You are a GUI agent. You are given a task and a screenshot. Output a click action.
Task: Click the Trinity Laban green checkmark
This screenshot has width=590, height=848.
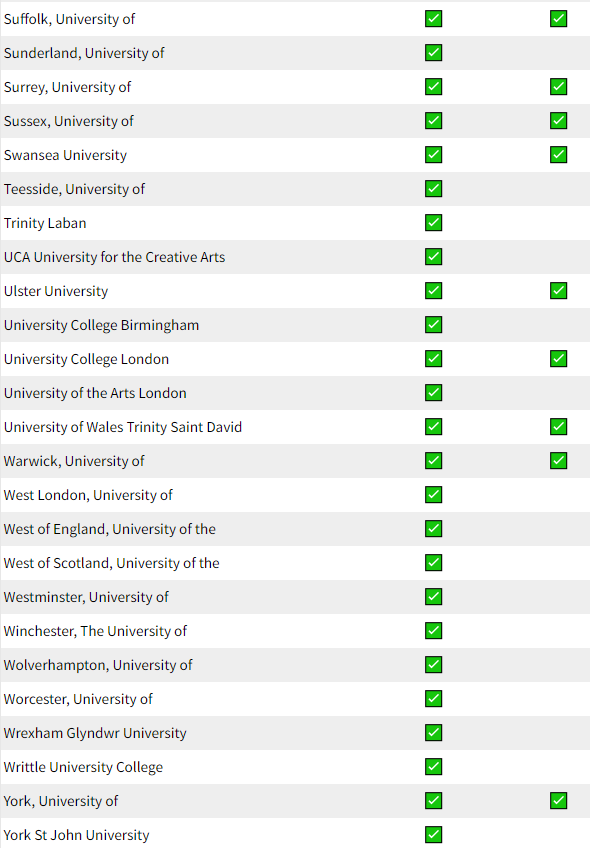click(433, 222)
